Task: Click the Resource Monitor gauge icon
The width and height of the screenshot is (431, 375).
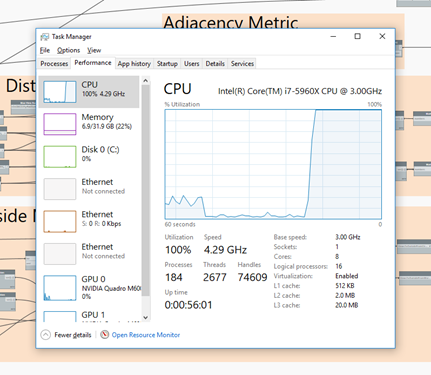Action: point(105,334)
